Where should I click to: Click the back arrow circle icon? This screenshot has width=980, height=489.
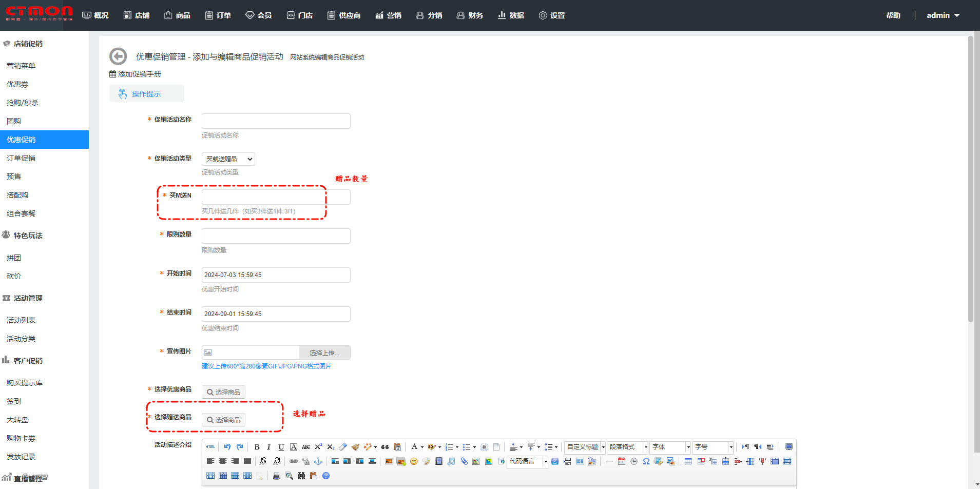pos(118,56)
